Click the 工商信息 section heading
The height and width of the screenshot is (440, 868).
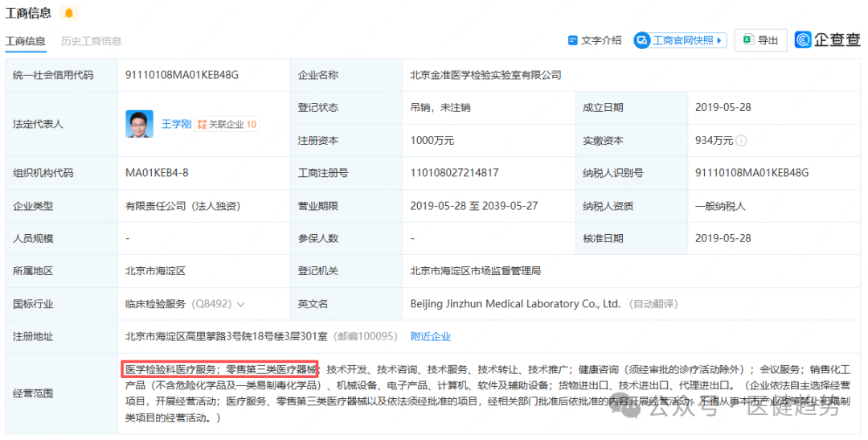click(28, 13)
